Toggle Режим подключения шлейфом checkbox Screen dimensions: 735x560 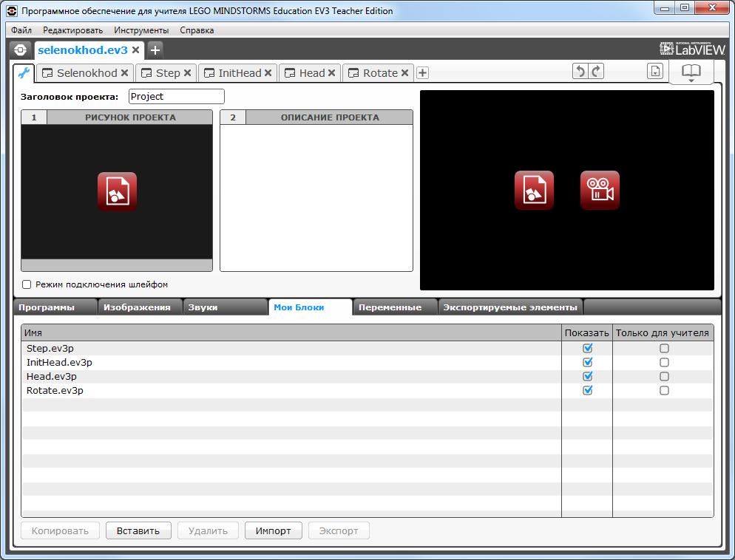27,284
